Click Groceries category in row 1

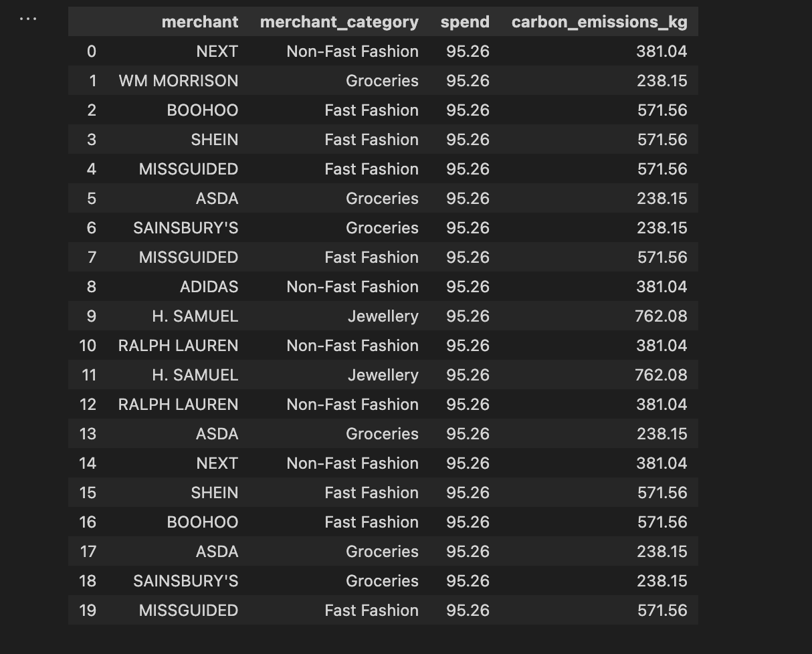pyautogui.click(x=383, y=81)
